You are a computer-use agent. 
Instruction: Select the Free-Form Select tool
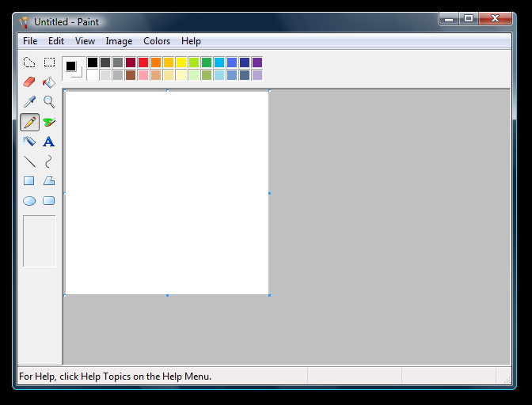[x=29, y=62]
